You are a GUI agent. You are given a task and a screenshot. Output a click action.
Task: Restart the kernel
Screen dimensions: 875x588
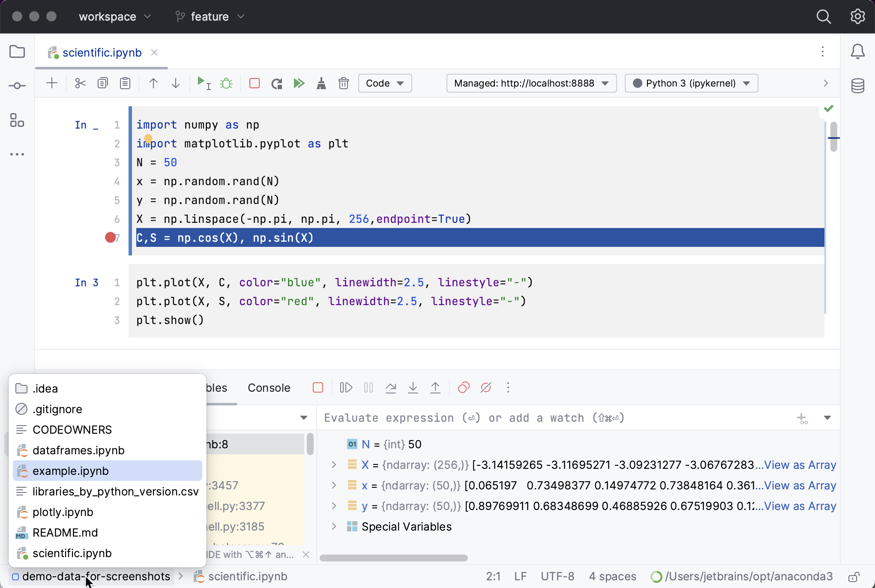[x=277, y=83]
